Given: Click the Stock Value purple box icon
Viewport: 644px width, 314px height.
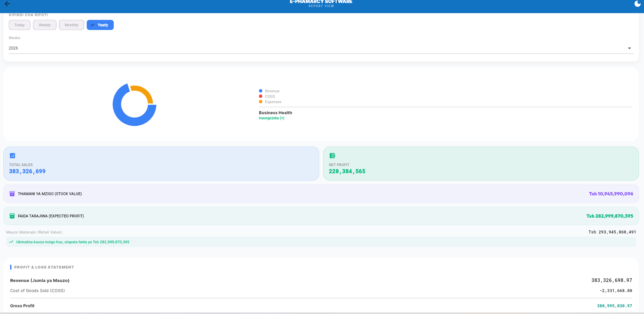Looking at the screenshot, I should tap(12, 194).
